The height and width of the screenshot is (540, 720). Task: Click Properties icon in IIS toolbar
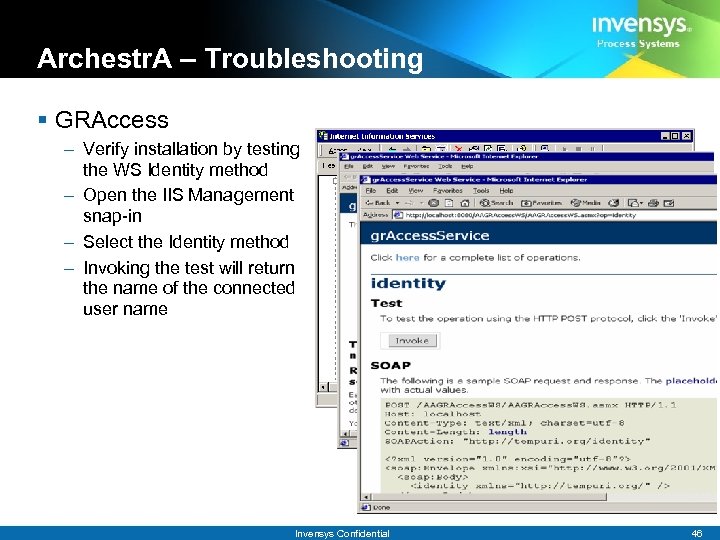[473, 149]
